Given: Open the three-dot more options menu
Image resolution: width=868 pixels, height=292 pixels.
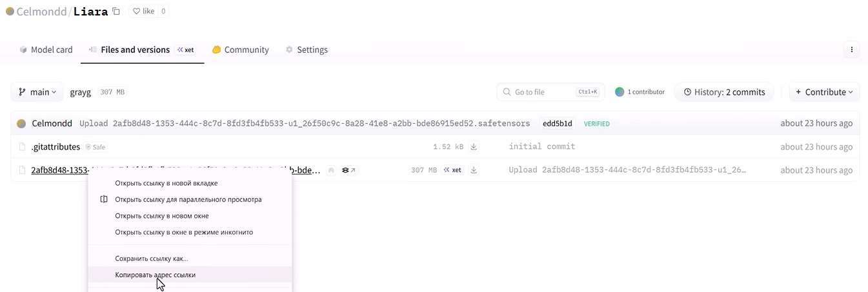Looking at the screenshot, I should (x=851, y=50).
